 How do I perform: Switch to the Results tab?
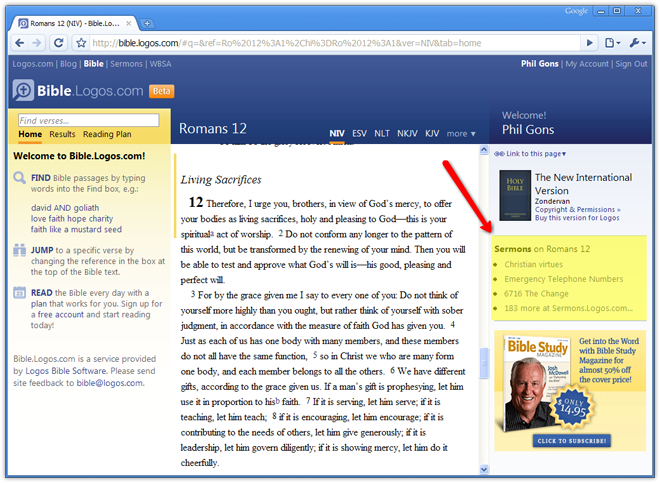tap(62, 134)
